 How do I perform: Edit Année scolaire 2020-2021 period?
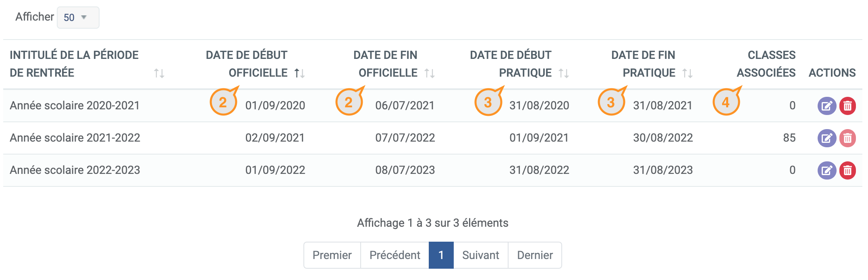(x=826, y=106)
